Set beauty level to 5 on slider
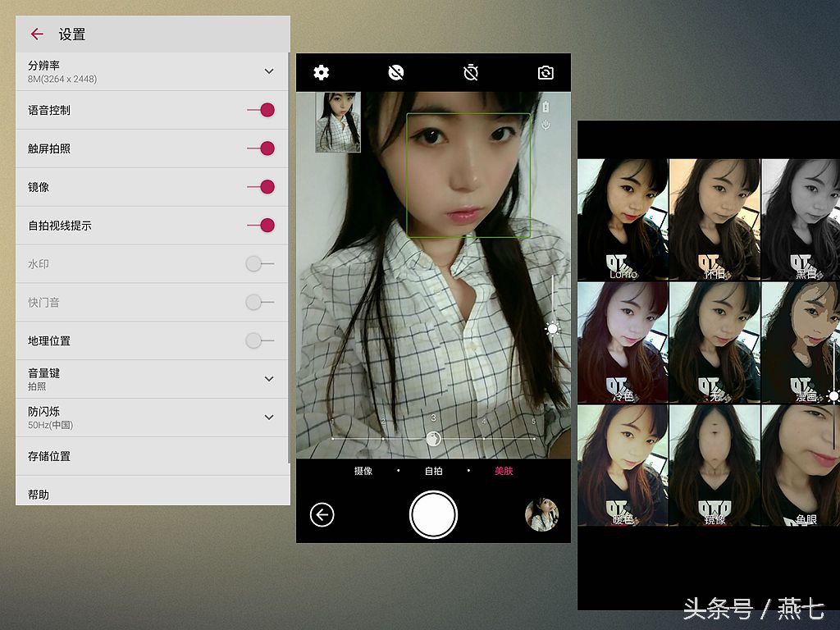The height and width of the screenshot is (630, 840). pyautogui.click(x=533, y=438)
